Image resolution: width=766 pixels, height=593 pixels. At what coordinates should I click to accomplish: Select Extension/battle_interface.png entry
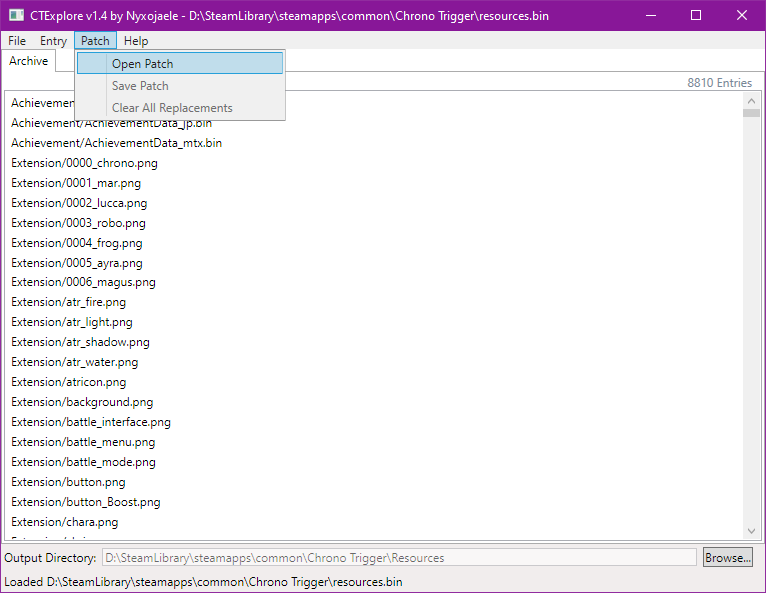click(91, 423)
